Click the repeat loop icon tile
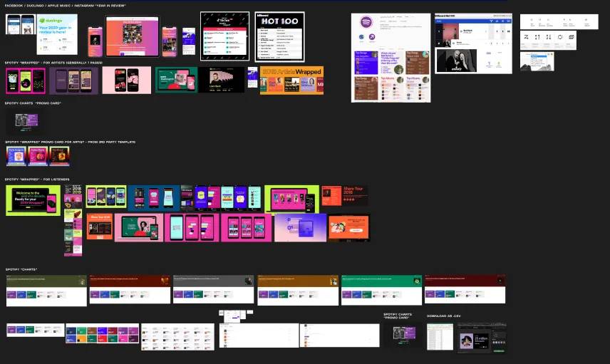The height and width of the screenshot is (364, 610). click(x=559, y=36)
